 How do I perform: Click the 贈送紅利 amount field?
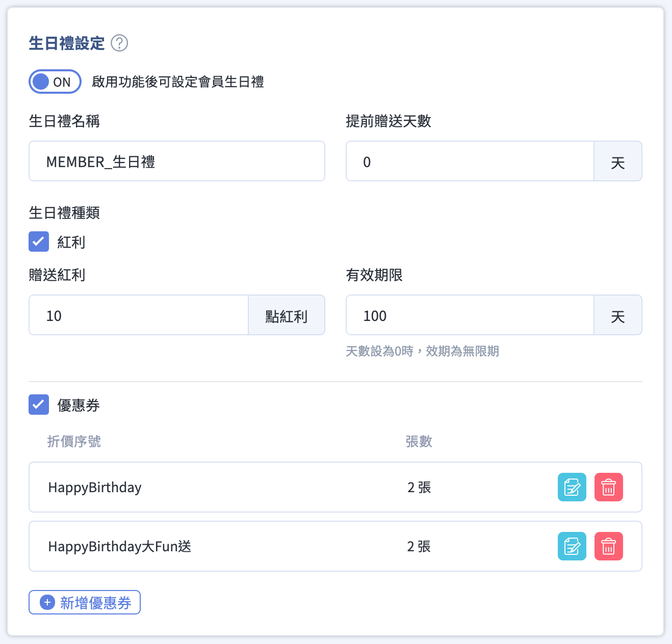[x=139, y=315]
